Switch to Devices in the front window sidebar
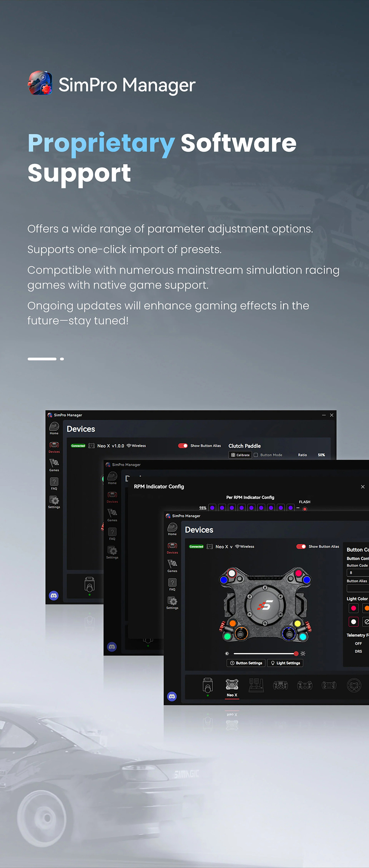The height and width of the screenshot is (868, 369). click(x=172, y=547)
